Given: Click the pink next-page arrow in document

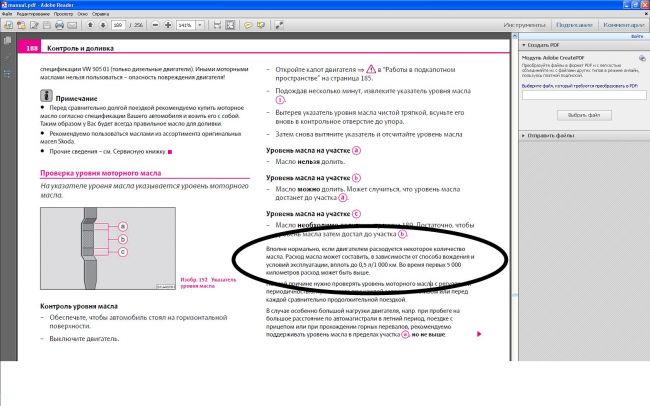Looking at the screenshot, I should pyautogui.click(x=479, y=334).
